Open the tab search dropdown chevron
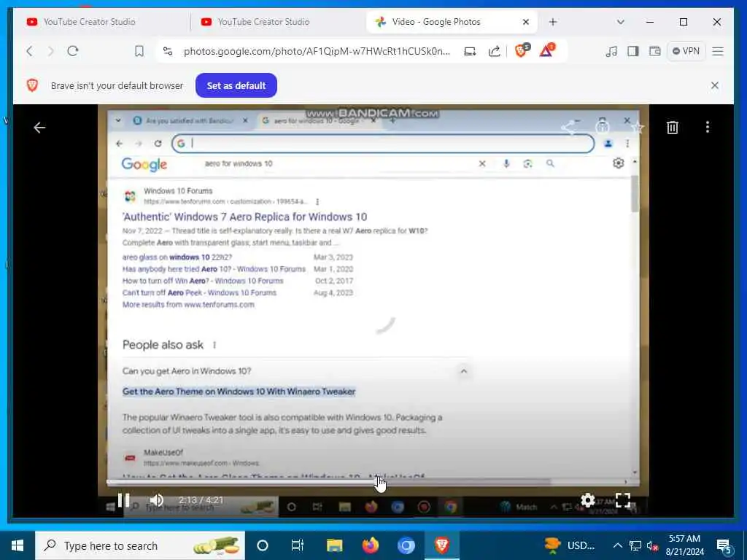Viewport: 747px width, 560px height. 620,22
